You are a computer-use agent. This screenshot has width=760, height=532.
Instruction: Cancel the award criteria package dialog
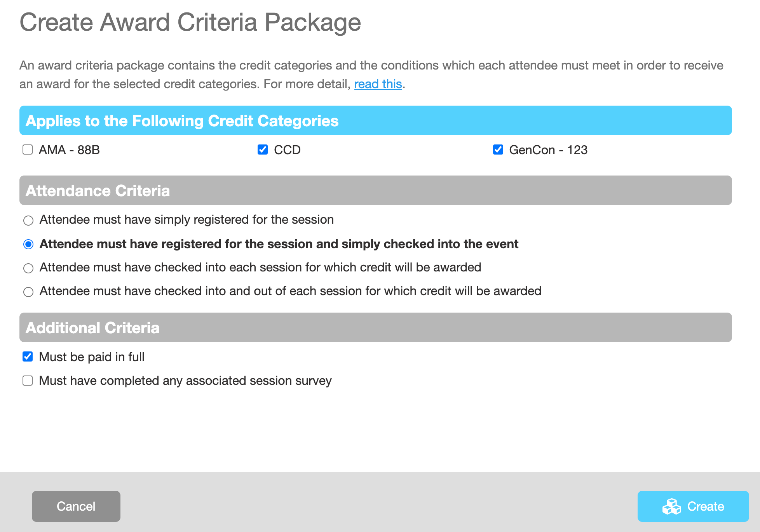(x=76, y=506)
